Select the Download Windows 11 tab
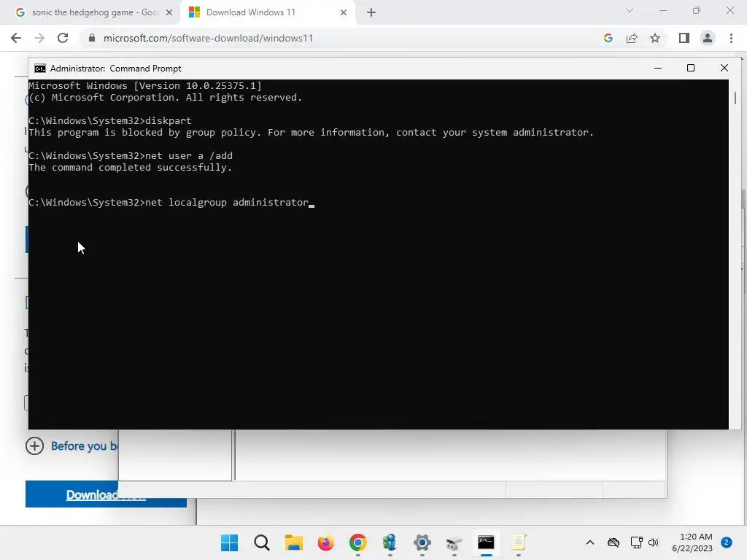Screen dimensions: 747x560 [268, 12]
